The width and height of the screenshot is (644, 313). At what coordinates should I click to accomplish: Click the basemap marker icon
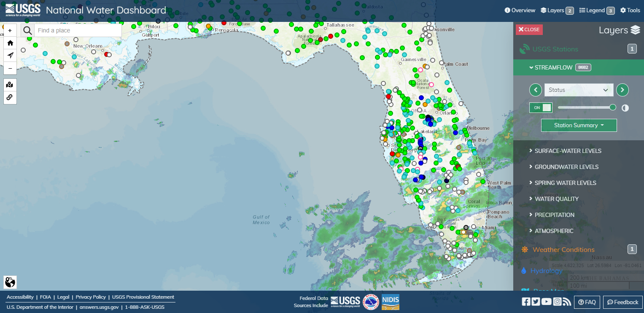click(10, 85)
